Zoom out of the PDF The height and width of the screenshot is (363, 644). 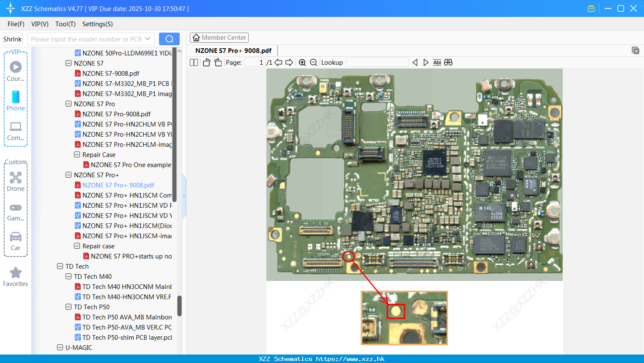[313, 63]
